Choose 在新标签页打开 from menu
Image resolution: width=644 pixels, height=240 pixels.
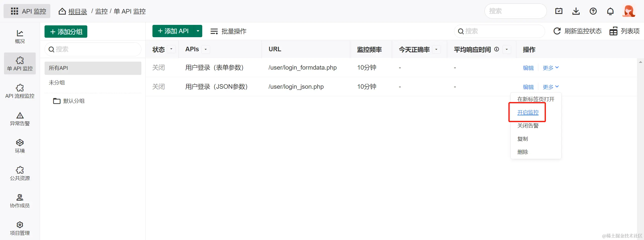(536, 99)
